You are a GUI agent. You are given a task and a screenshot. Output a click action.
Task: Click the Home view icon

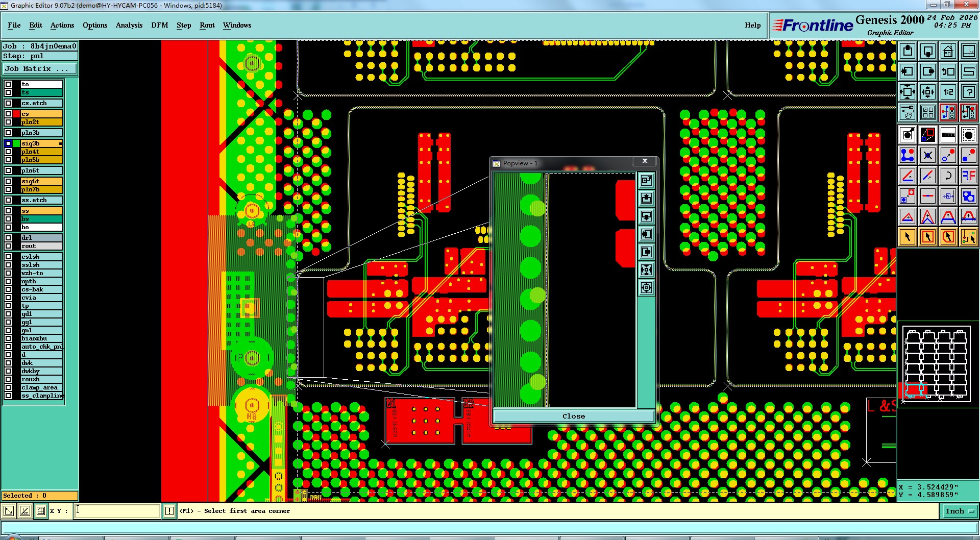click(948, 51)
